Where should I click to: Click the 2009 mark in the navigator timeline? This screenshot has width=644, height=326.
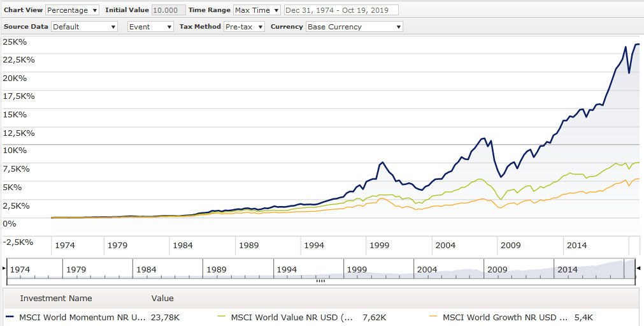point(497,270)
